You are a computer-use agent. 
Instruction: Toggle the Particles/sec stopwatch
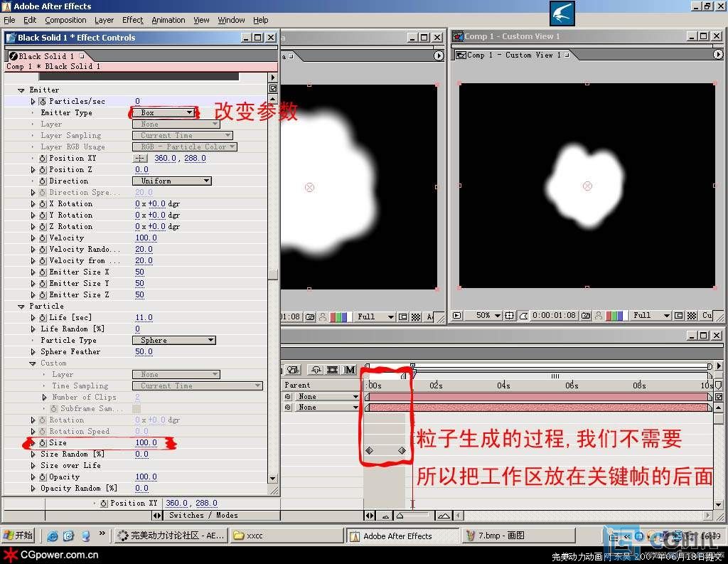tap(43, 101)
